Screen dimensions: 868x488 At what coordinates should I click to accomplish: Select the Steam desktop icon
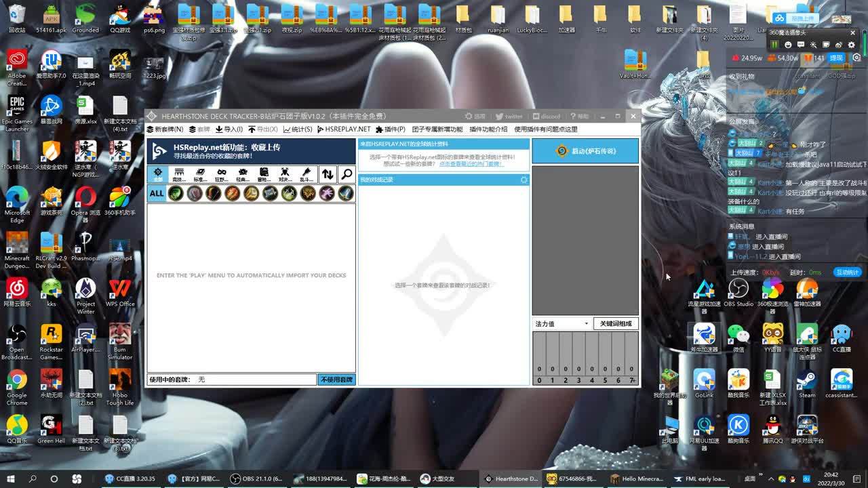tap(807, 384)
